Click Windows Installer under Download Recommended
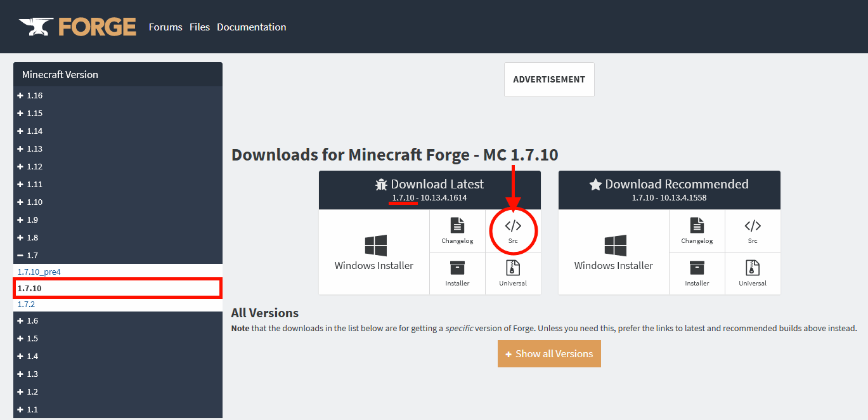 614,253
